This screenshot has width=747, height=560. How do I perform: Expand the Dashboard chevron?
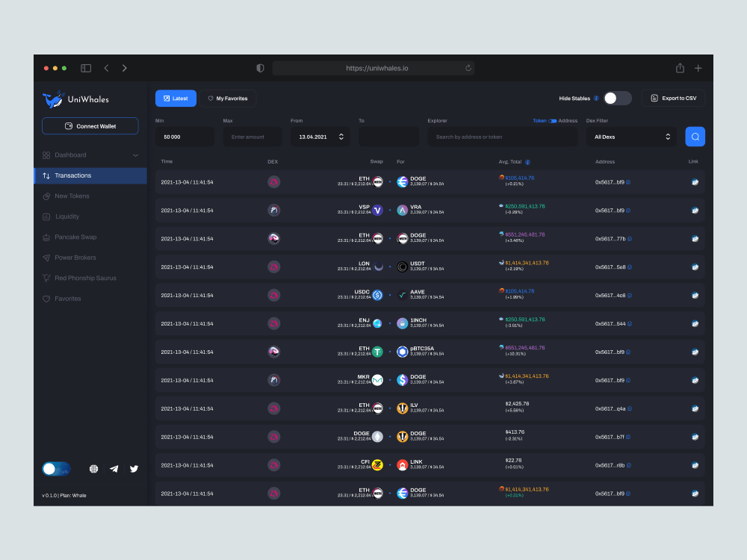click(135, 155)
